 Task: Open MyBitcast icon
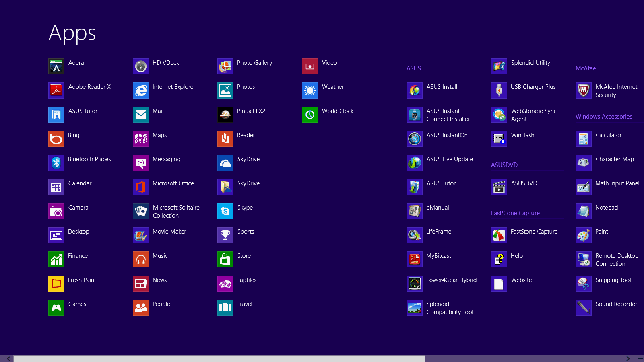pyautogui.click(x=415, y=259)
